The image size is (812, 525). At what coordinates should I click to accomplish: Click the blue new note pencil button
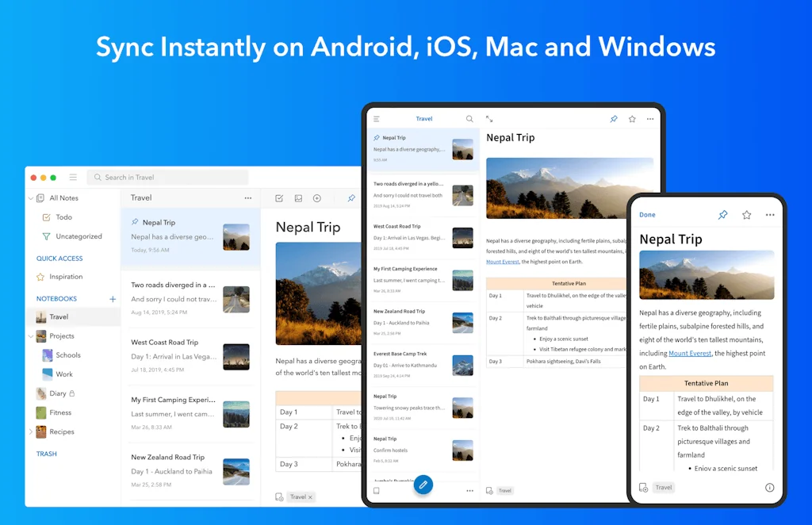coord(423,485)
